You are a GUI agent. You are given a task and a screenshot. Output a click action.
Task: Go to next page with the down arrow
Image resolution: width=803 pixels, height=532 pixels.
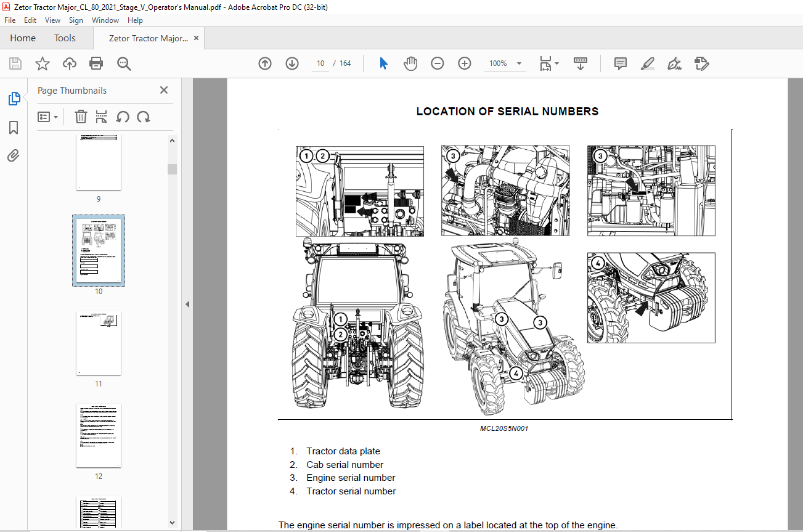pyautogui.click(x=292, y=63)
